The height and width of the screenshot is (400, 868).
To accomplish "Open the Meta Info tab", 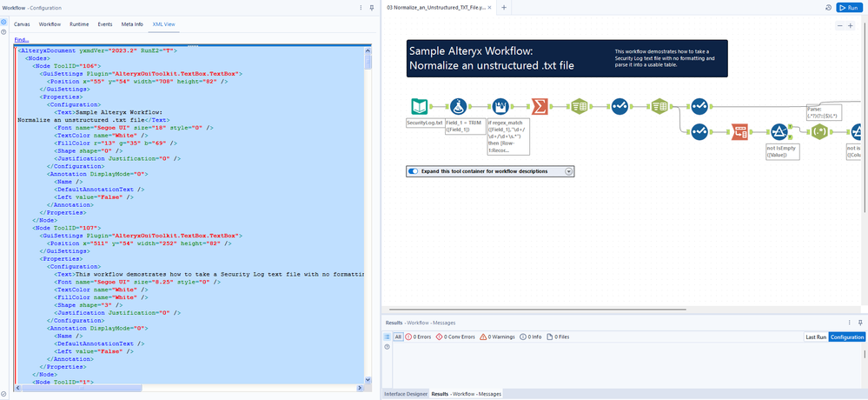I will (132, 24).
